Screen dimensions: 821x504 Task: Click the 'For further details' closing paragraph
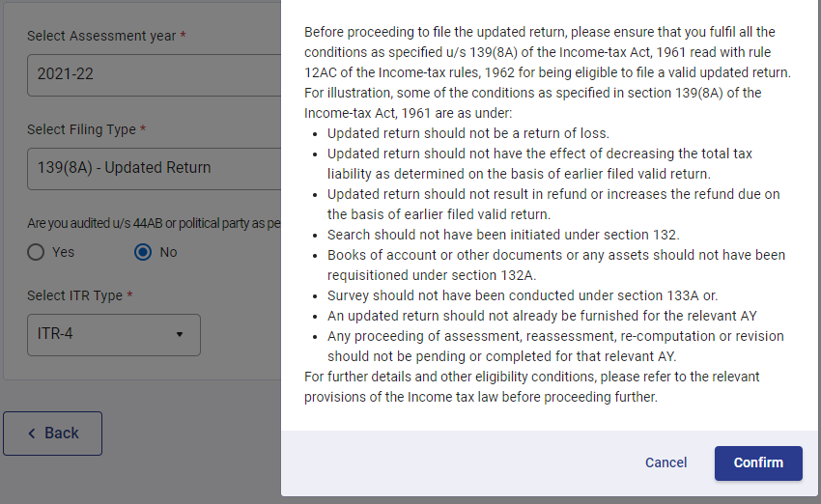pyautogui.click(x=531, y=386)
